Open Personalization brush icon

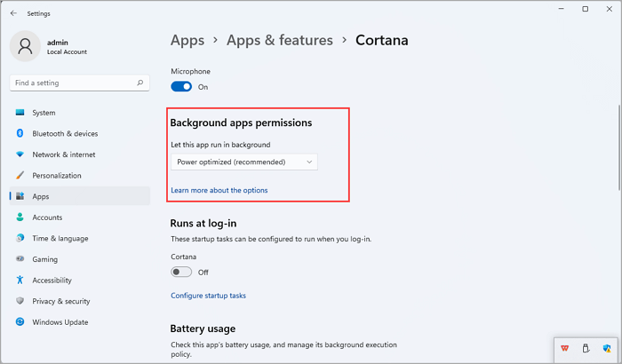click(20, 176)
